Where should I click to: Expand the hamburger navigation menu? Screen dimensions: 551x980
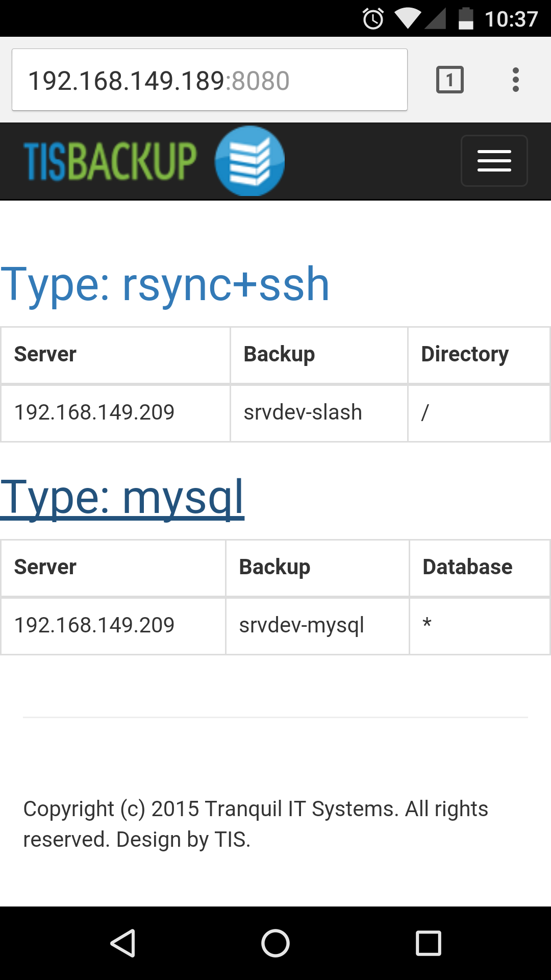pyautogui.click(x=494, y=161)
